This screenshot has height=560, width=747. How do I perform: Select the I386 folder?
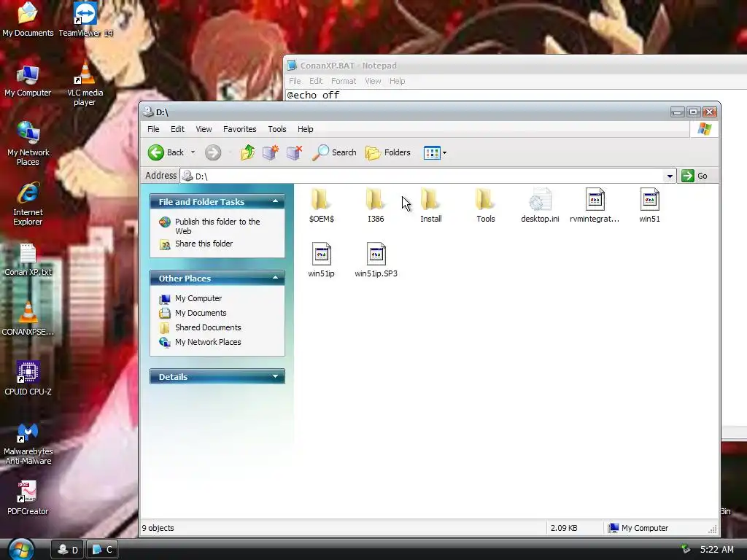click(376, 205)
